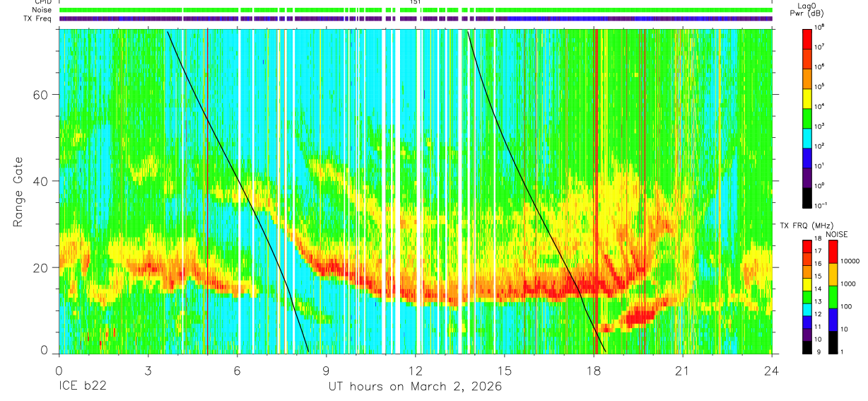Click the "TX Freq" row label at top
This screenshot has width=868, height=401.
[39, 18]
